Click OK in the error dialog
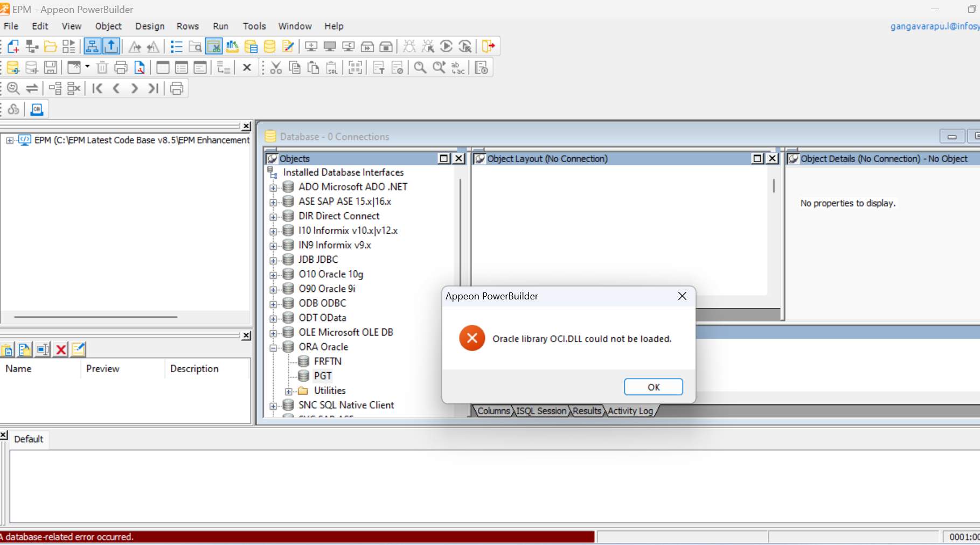This screenshot has width=980, height=545. tap(653, 387)
